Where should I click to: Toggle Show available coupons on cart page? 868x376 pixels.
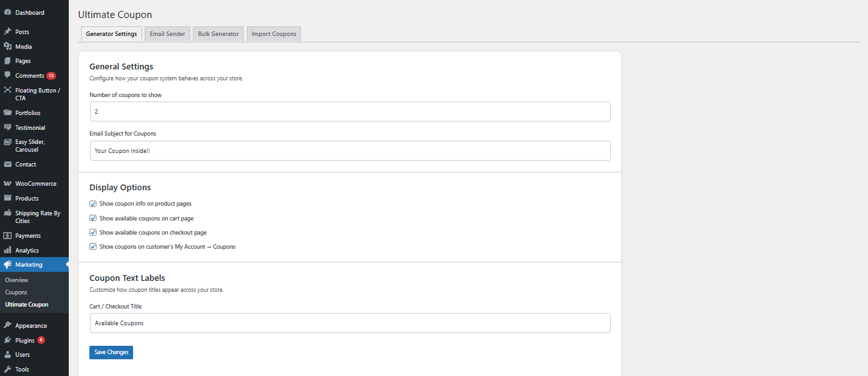[x=93, y=219]
